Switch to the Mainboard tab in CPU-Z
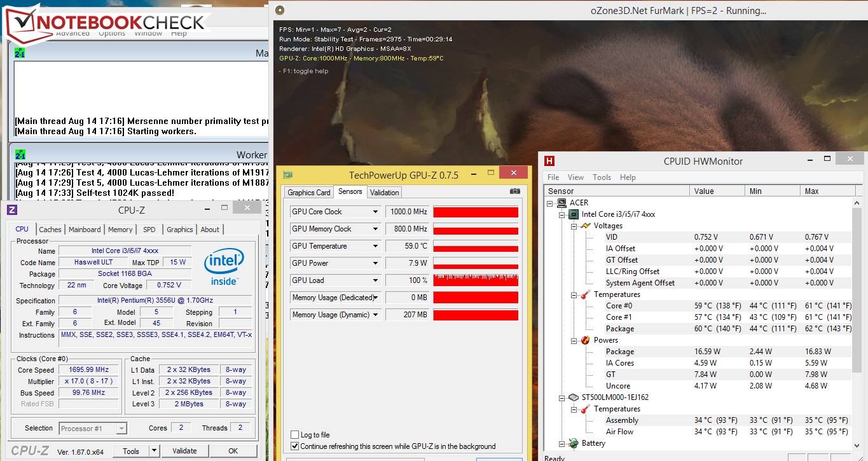 pyautogui.click(x=85, y=230)
